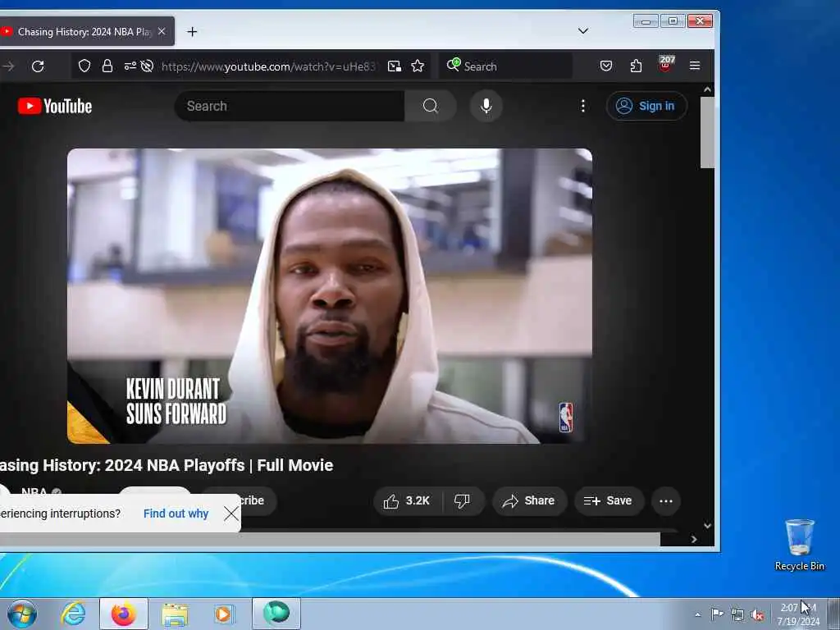The image size is (840, 630).
Task: Click the picture-in-picture icon in the address bar
Action: click(x=395, y=66)
